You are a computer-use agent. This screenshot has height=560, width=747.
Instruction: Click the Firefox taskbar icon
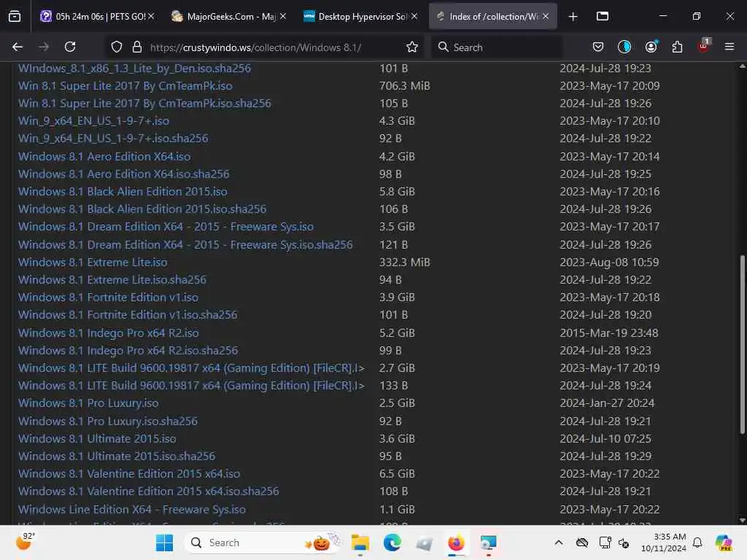[456, 542]
